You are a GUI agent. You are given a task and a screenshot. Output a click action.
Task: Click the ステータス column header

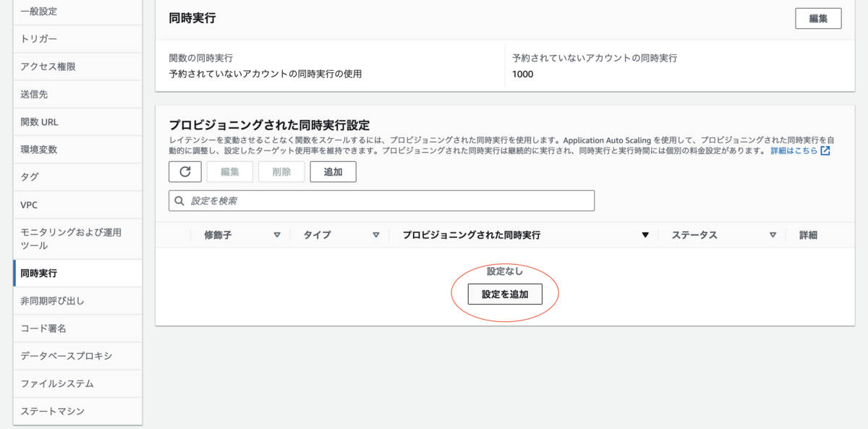(x=694, y=235)
